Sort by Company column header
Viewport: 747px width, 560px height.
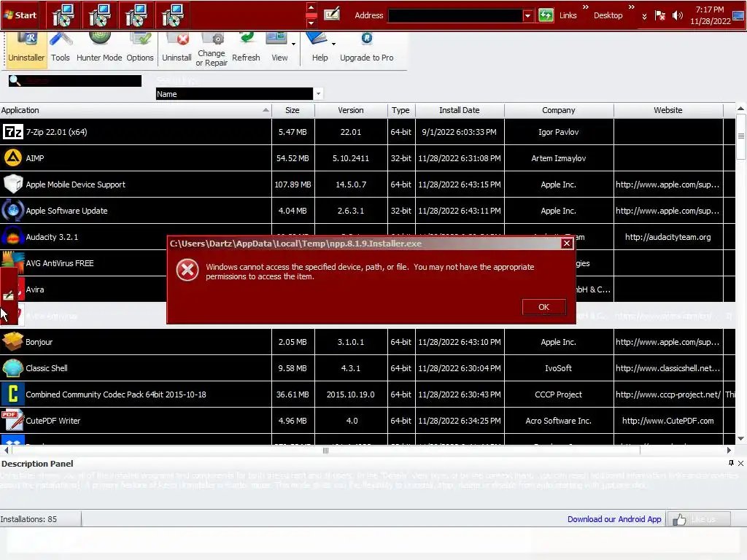click(558, 110)
